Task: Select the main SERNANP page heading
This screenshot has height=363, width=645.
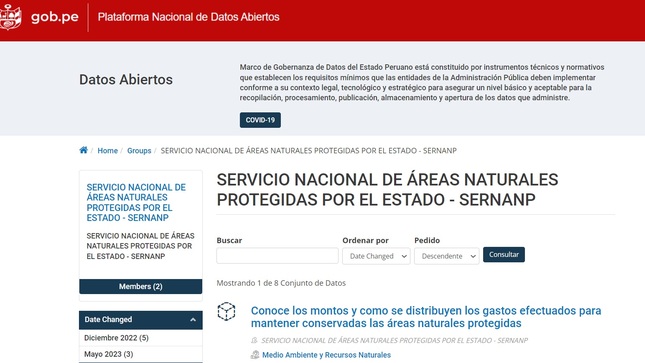Action: click(387, 190)
